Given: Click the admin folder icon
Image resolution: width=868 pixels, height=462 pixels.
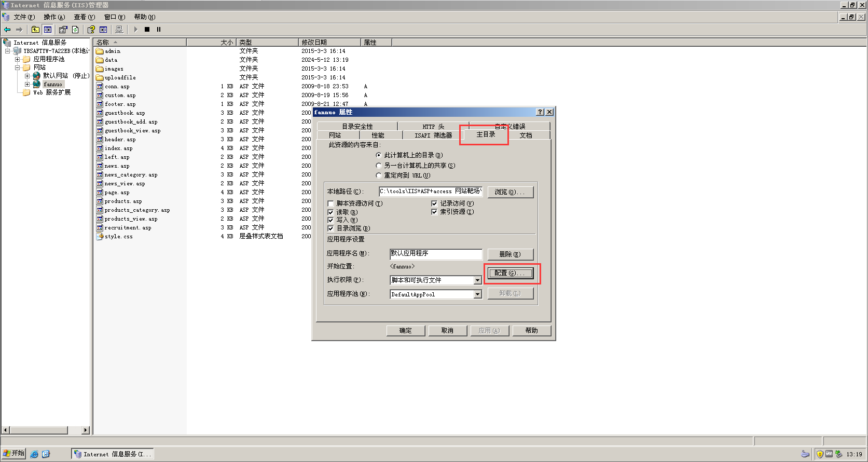Looking at the screenshot, I should (x=100, y=51).
